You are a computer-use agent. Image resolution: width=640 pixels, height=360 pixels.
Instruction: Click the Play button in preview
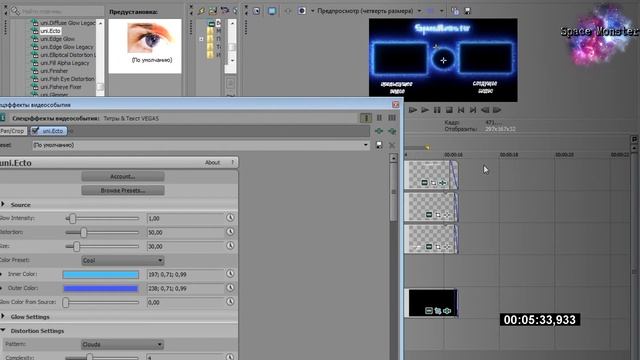(x=425, y=110)
